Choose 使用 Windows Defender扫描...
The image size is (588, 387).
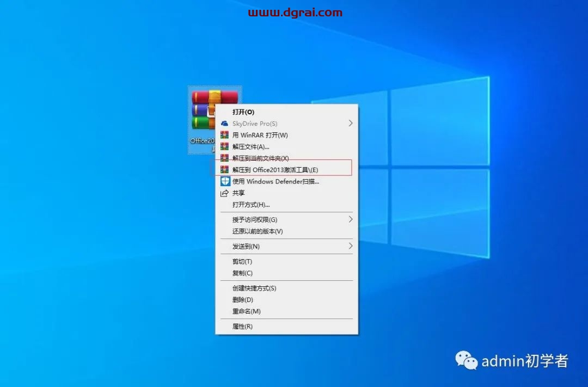286,181
